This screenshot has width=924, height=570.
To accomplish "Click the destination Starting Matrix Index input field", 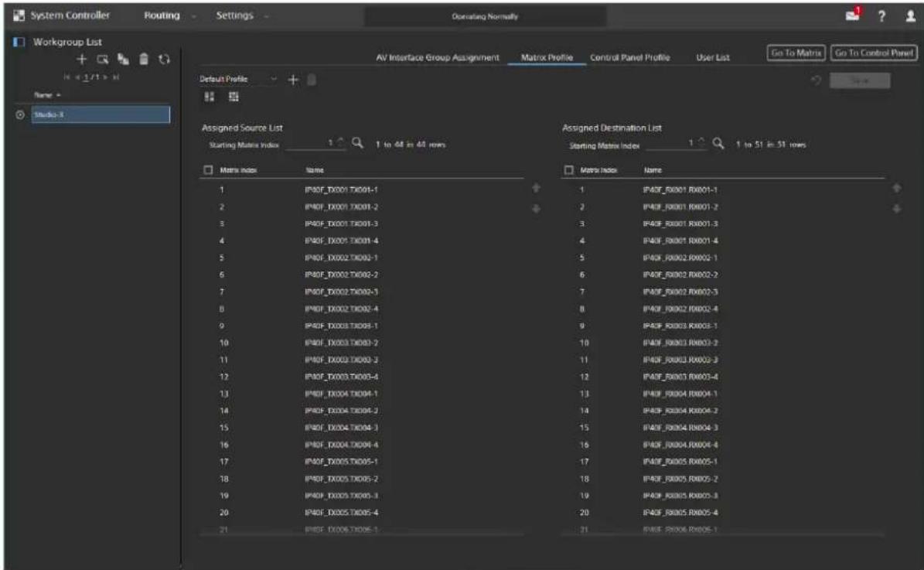I will pos(676,143).
